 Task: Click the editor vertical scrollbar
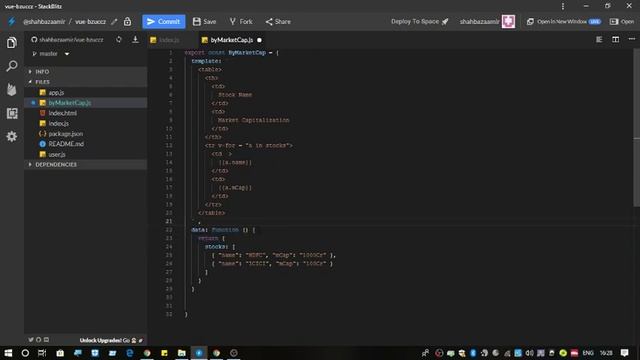click(636, 129)
